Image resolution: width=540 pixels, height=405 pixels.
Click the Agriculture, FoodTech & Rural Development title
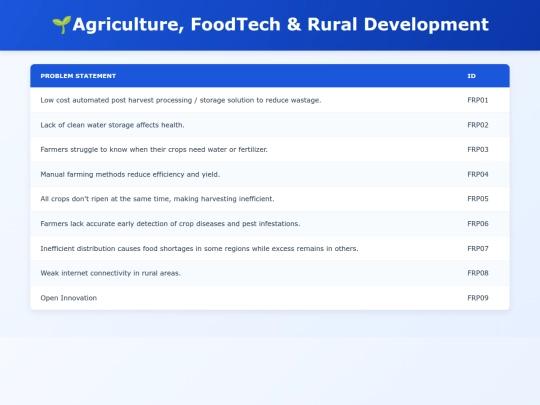(280, 25)
